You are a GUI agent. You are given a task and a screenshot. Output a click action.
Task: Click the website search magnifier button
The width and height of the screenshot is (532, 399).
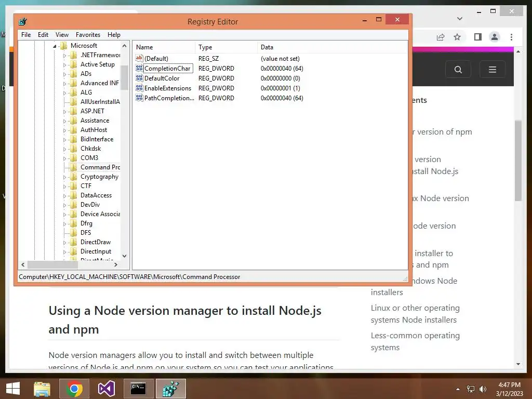point(458,70)
